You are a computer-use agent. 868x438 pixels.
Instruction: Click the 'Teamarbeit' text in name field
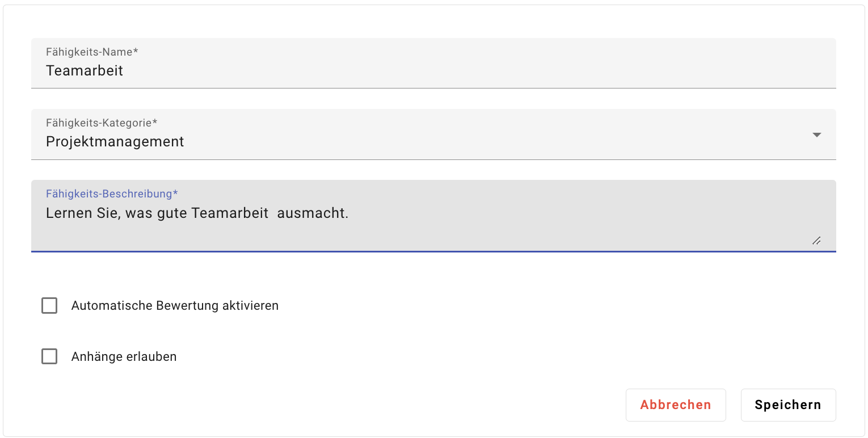coord(85,71)
